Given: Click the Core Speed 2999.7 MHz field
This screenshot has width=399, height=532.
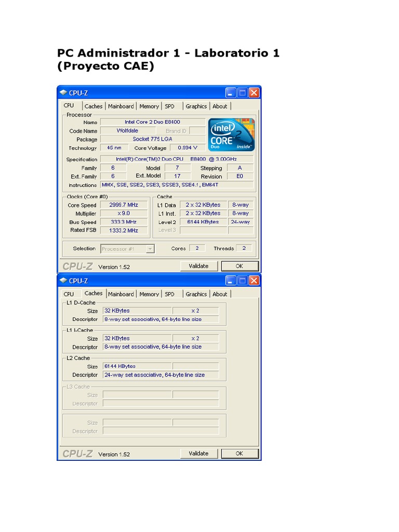Looking at the screenshot, I should click(124, 205).
